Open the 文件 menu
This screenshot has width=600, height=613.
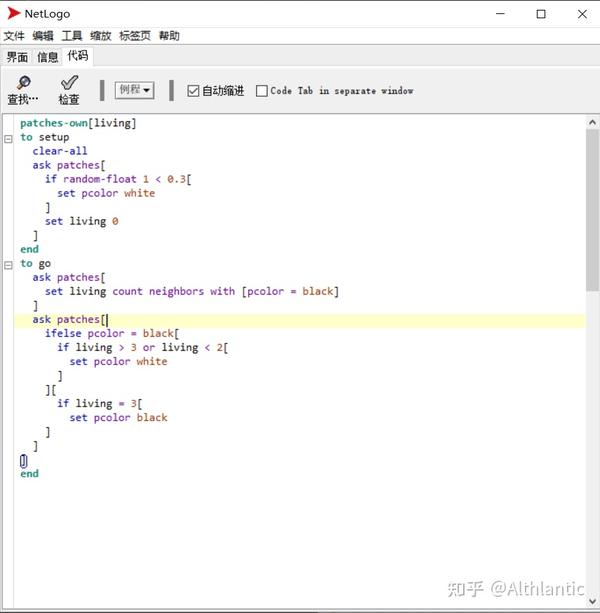(x=14, y=36)
